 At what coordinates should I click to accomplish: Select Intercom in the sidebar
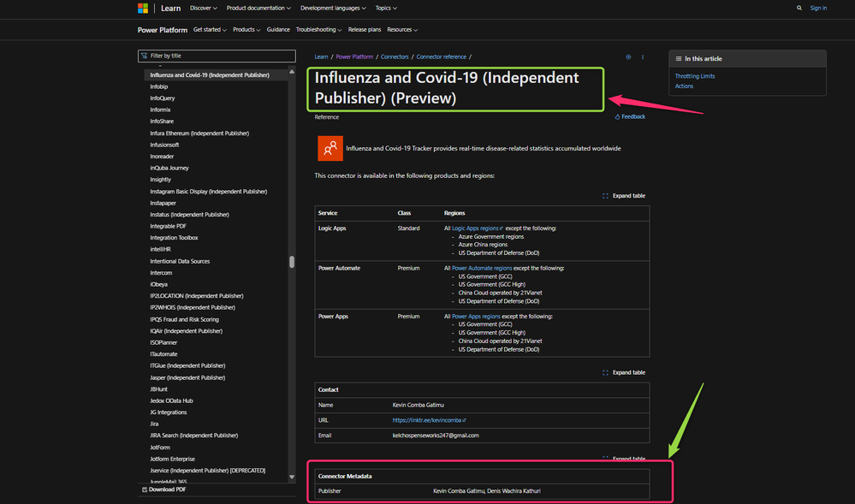161,273
